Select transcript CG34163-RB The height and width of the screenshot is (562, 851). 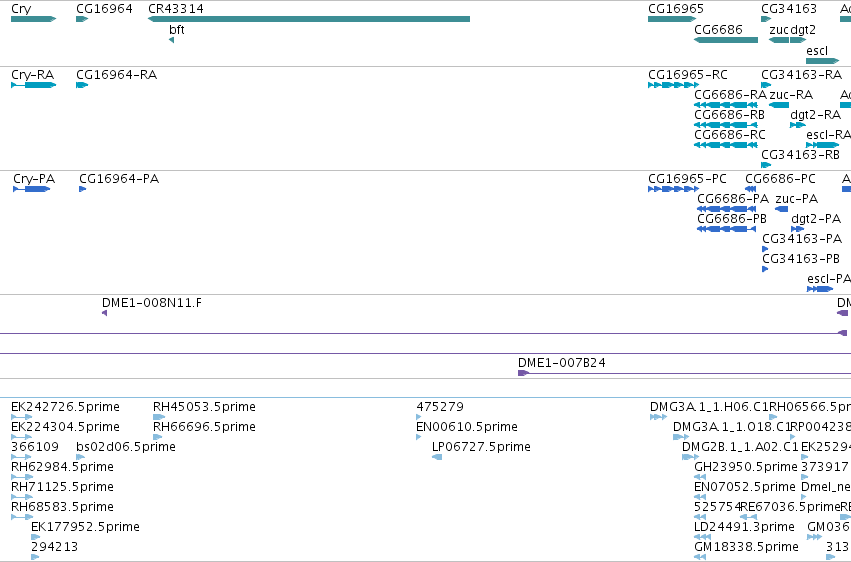[x=800, y=155]
